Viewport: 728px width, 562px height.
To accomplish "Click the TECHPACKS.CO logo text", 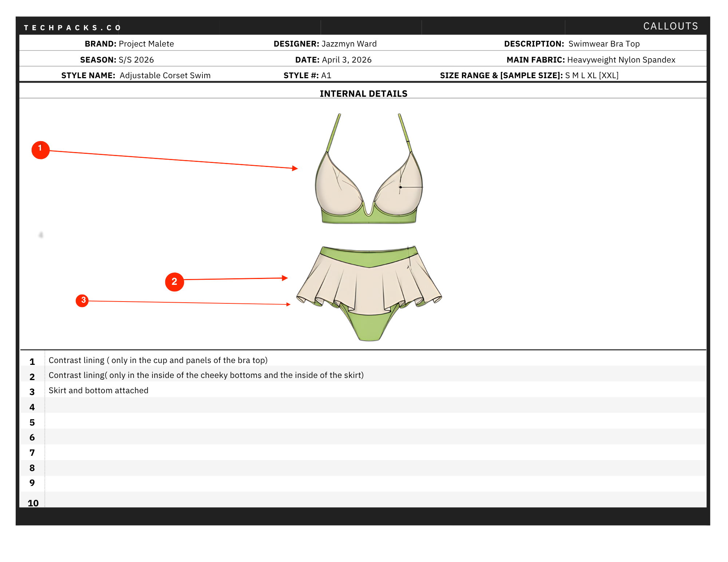I will tap(72, 28).
